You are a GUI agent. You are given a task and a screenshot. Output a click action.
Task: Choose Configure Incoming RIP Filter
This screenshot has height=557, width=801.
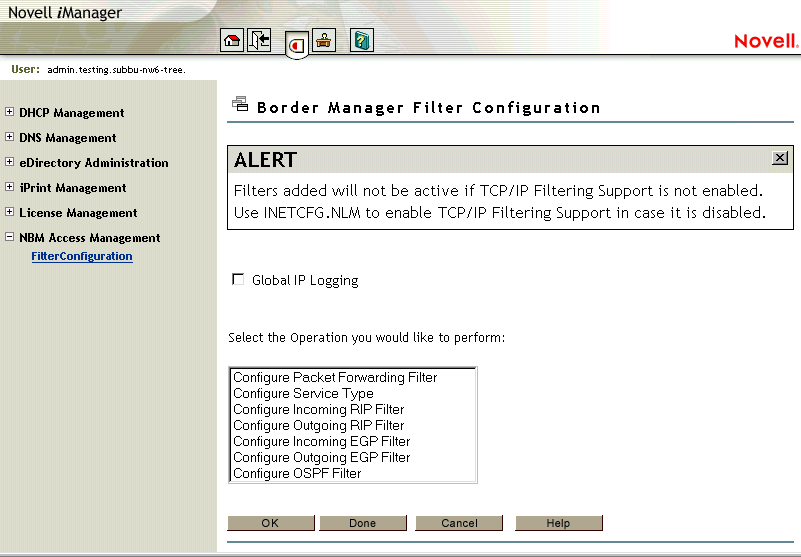[353, 409]
